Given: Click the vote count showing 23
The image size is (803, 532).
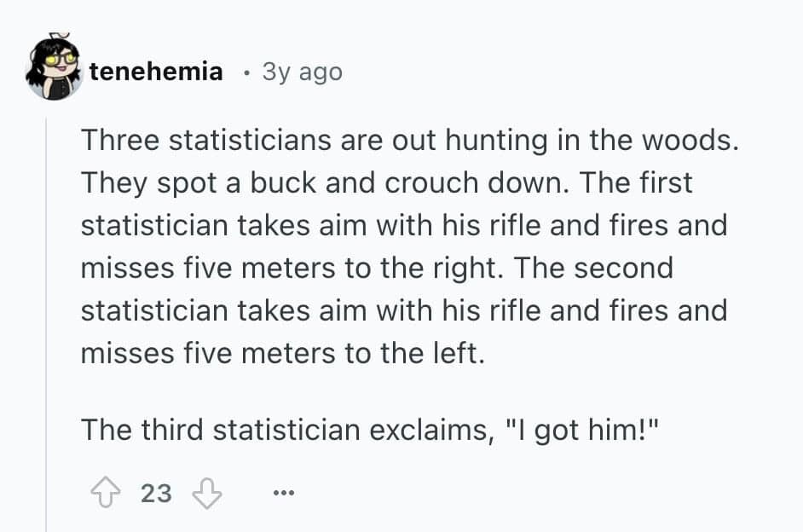Looking at the screenshot, I should pos(155,493).
